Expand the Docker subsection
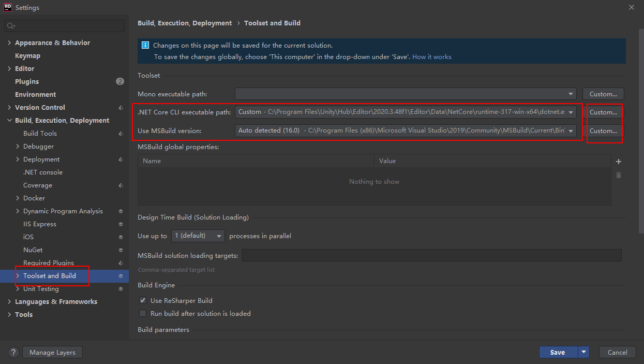 point(18,198)
